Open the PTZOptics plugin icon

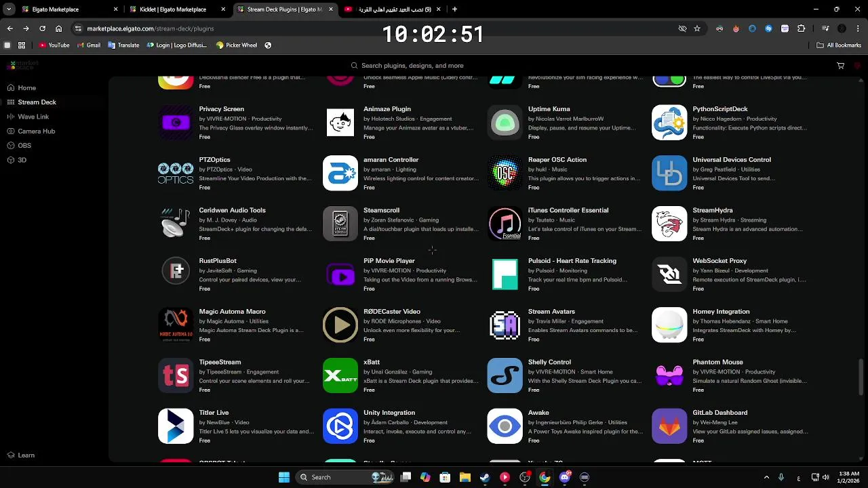point(176,174)
